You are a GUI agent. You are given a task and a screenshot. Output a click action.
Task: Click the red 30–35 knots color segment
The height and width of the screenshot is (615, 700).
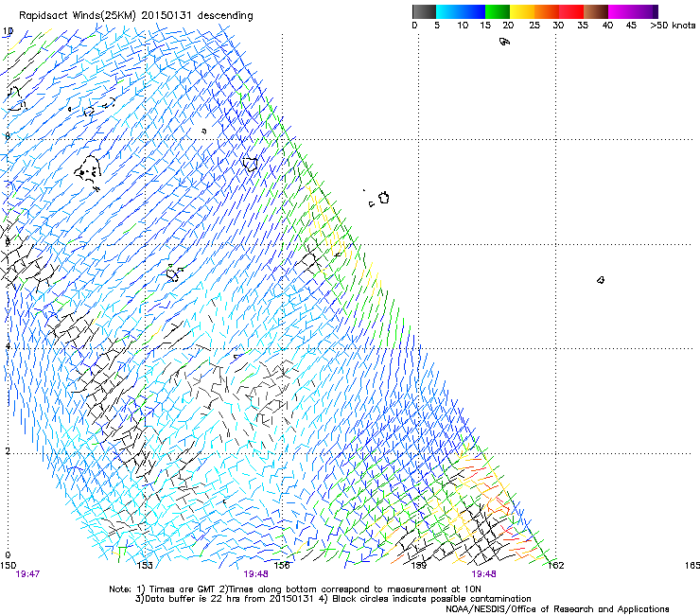pyautogui.click(x=571, y=11)
